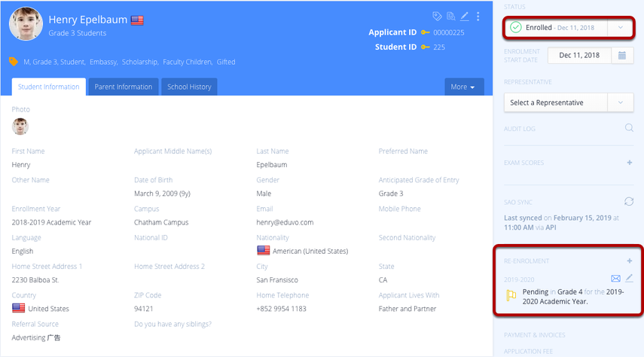Open the School History tab
Image resolution: width=644 pixels, height=357 pixels.
[189, 87]
